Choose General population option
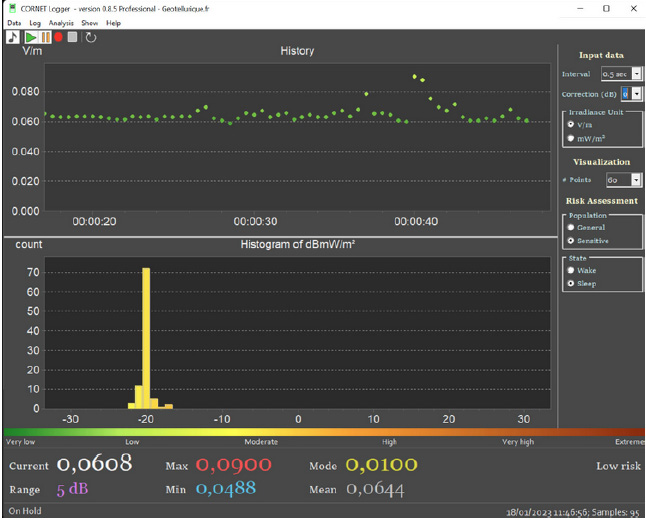 [x=572, y=227]
